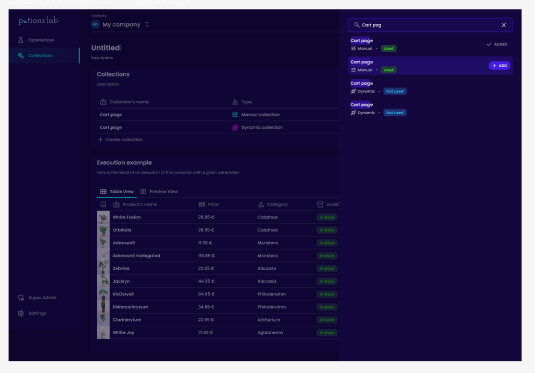Image resolution: width=535 pixels, height=373 pixels.
Task: Switch to the Preview View tab
Action: (x=159, y=191)
